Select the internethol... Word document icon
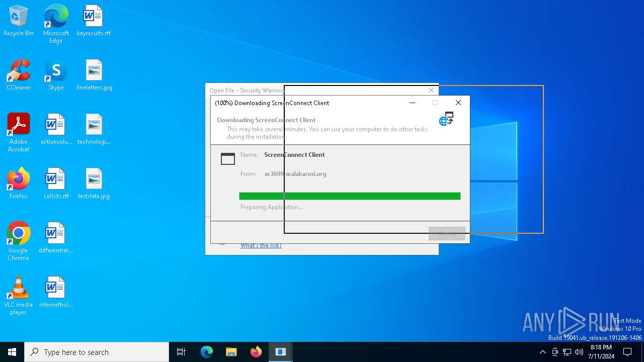The height and width of the screenshot is (362, 644). (56, 293)
